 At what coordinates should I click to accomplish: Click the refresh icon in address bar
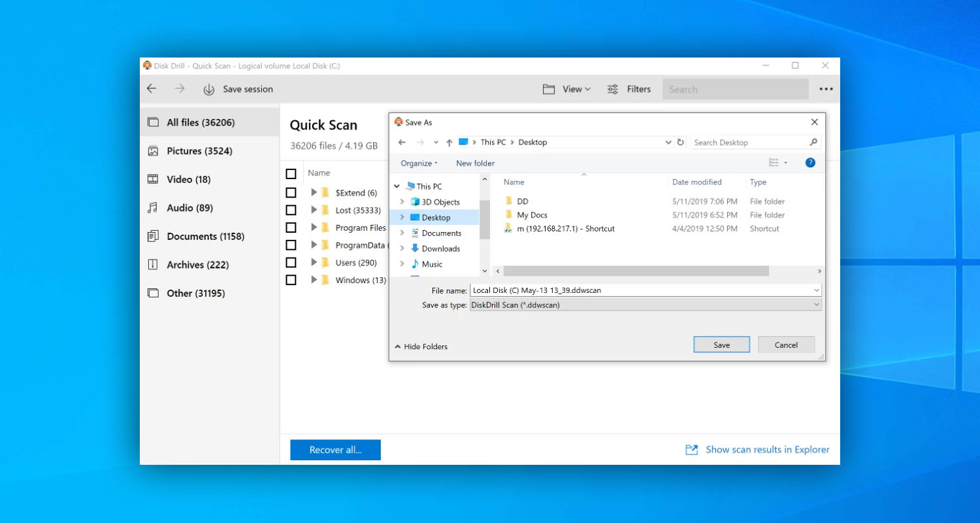click(681, 142)
